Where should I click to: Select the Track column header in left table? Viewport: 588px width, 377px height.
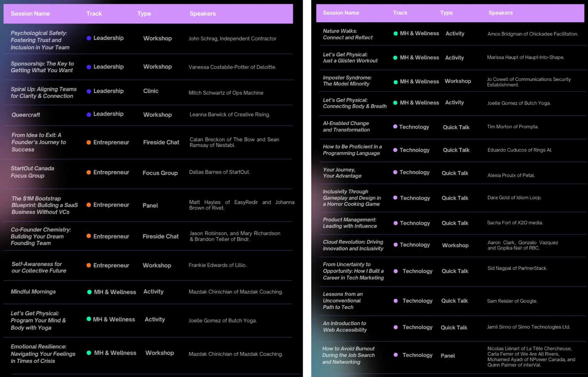pos(94,14)
